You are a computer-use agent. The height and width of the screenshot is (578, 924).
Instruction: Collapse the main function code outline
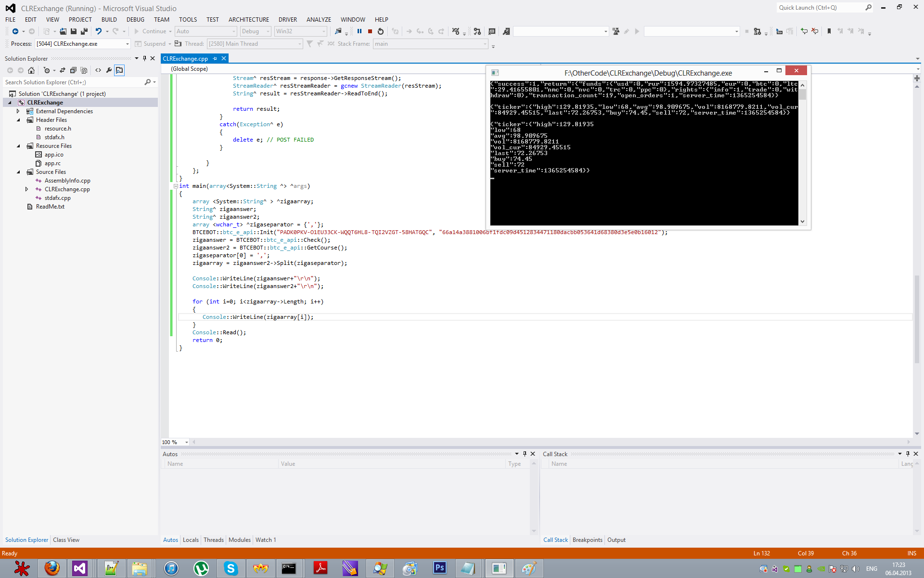(x=176, y=186)
